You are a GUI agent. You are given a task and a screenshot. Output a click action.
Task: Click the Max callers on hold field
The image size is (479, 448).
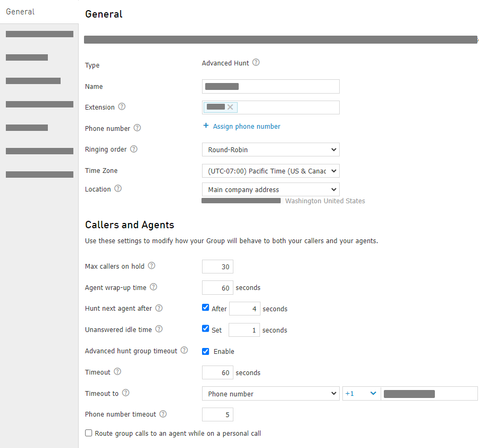[217, 267]
